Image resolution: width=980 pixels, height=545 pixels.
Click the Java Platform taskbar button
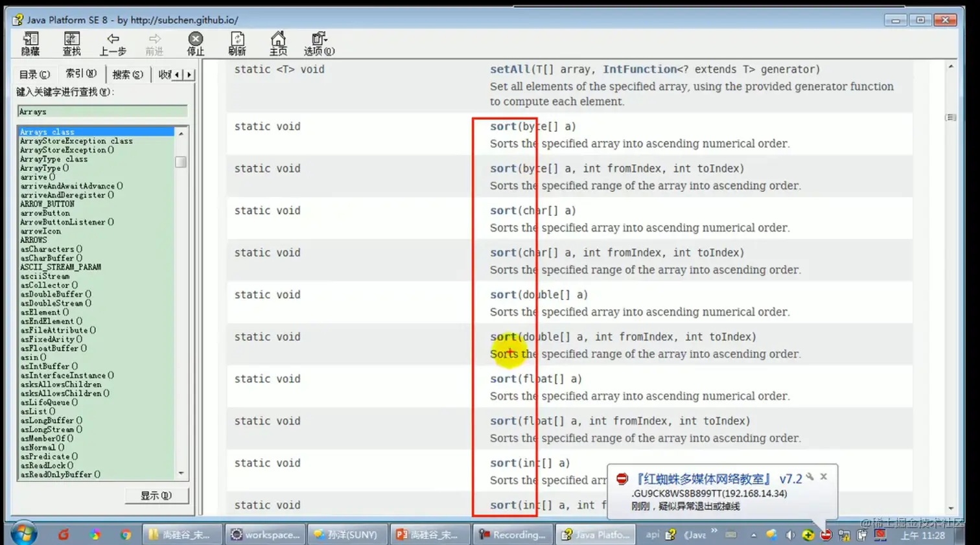(594, 535)
